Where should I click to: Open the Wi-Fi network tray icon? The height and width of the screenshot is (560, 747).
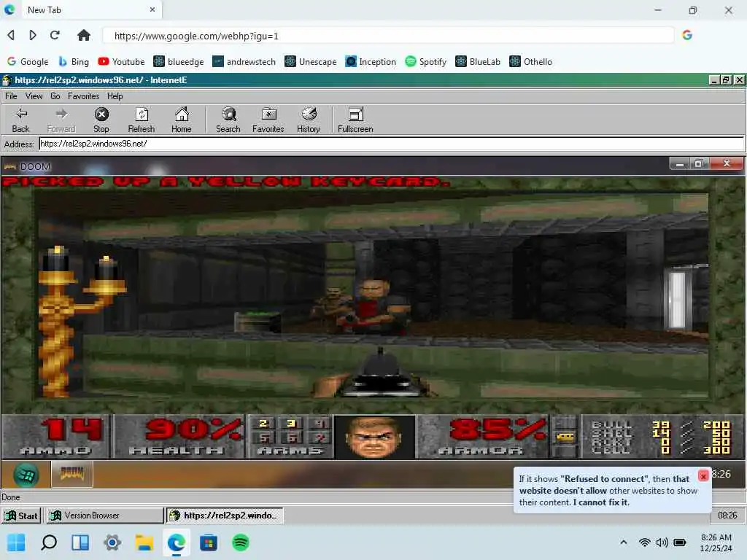pyautogui.click(x=645, y=542)
